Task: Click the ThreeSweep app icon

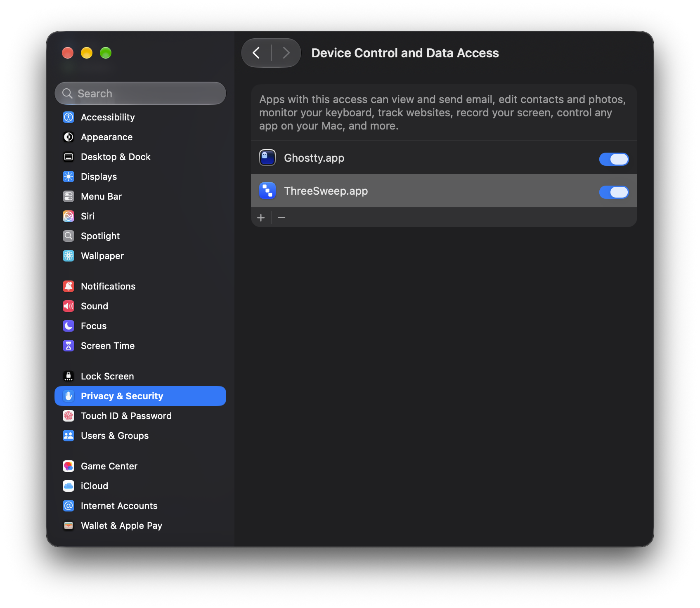Action: point(267,191)
